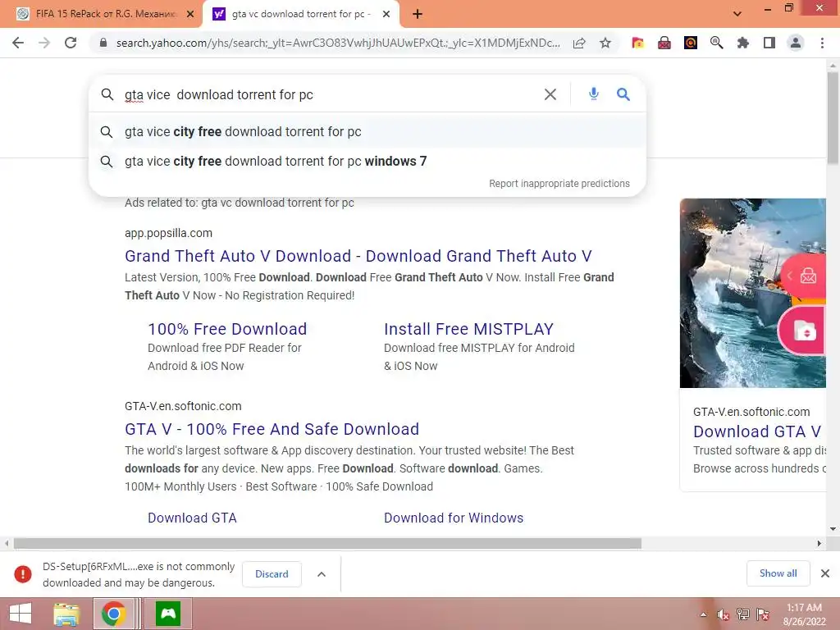The image size is (840, 630).
Task: Show hidden system tray icons
Action: tap(703, 614)
